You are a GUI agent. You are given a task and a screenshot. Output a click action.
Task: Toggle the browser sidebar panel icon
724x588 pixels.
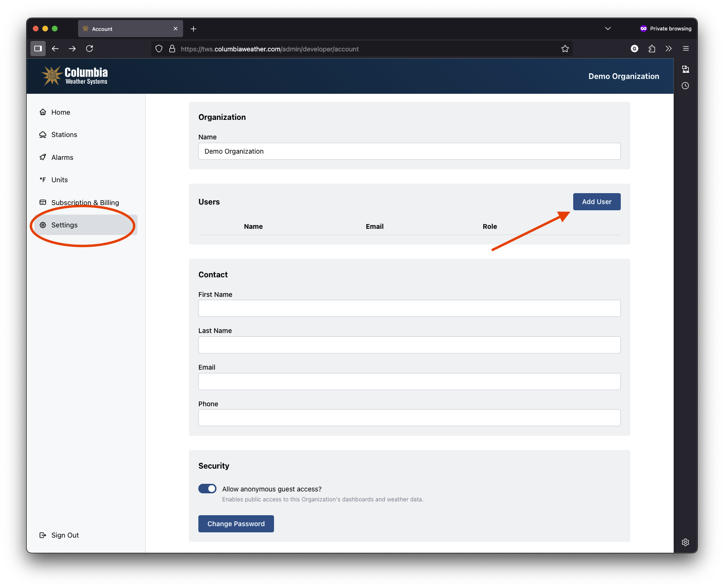pyautogui.click(x=38, y=49)
